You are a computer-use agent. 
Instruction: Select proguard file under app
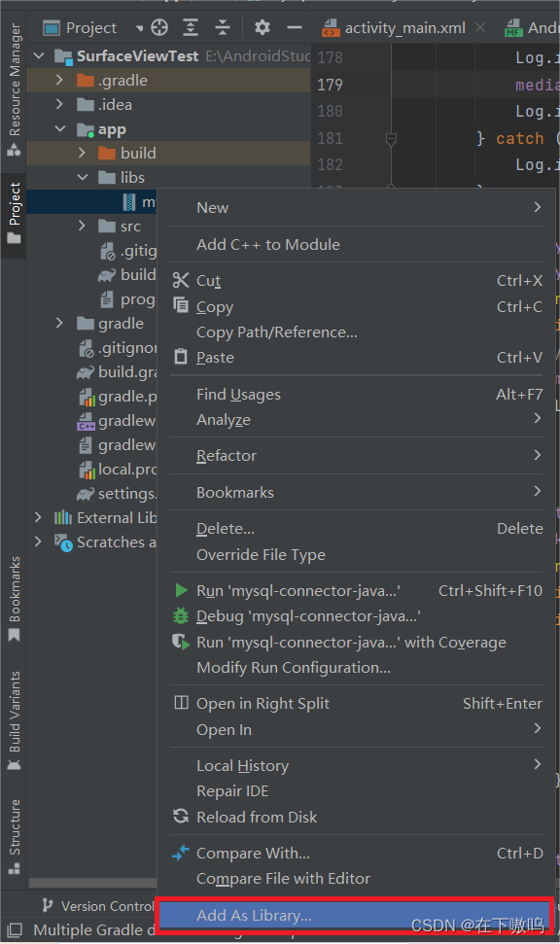(x=127, y=299)
